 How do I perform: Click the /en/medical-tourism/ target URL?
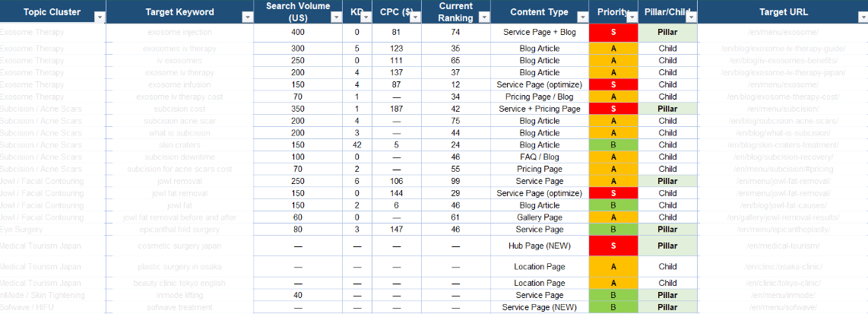point(783,246)
